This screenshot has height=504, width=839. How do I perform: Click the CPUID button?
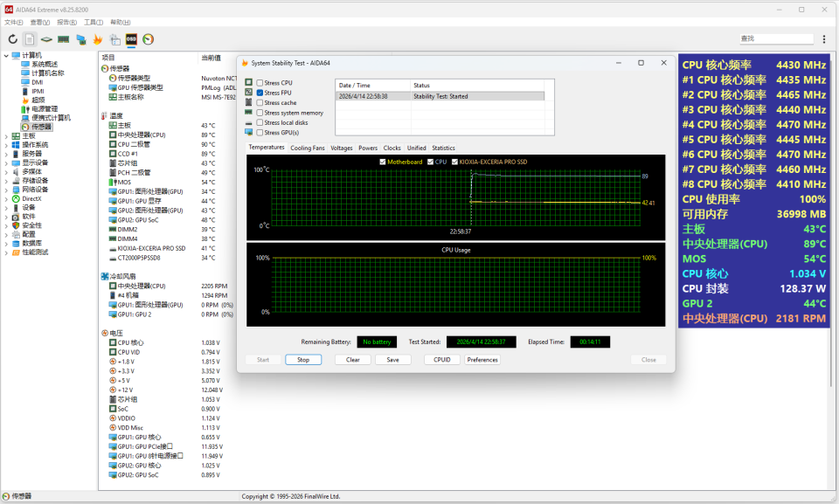[442, 360]
